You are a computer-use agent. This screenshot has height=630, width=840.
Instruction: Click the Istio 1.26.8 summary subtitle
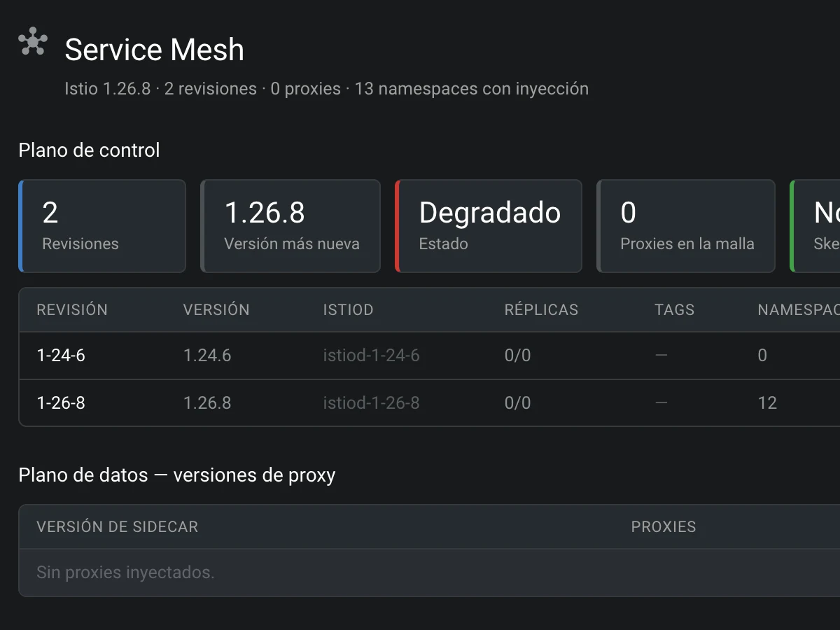point(326,89)
